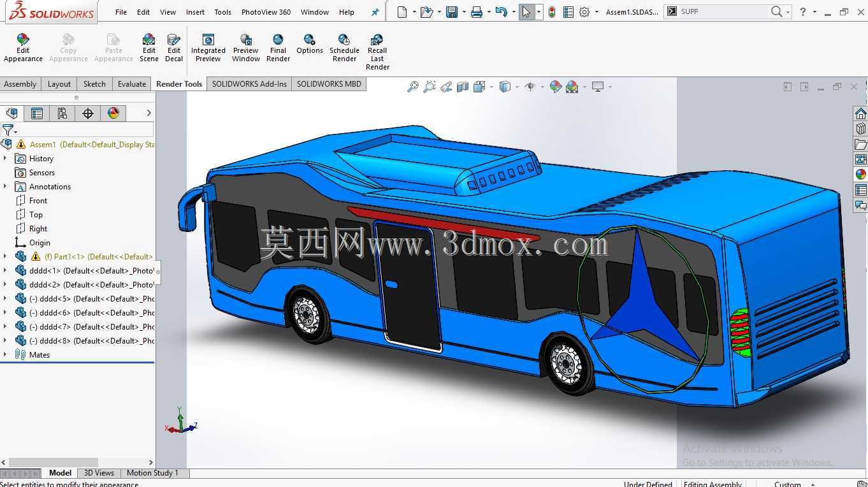Start the Integrated Preview
This screenshot has width=868, height=487.
coord(208,48)
